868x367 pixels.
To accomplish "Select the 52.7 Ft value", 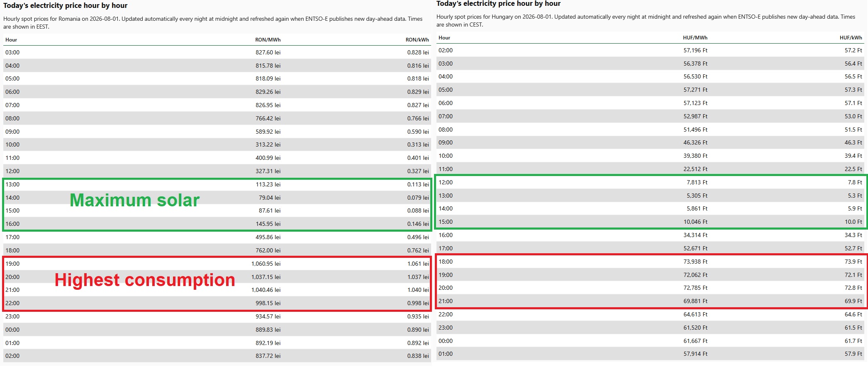I will pos(853,248).
